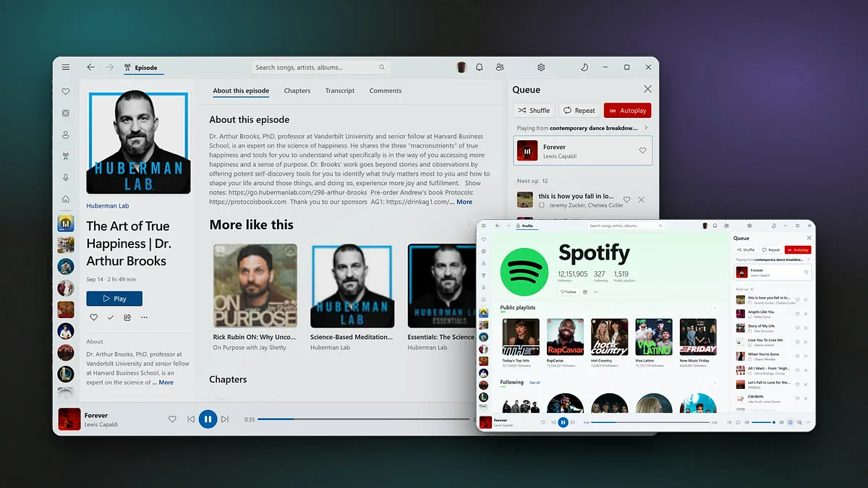Toggle shuffle icon in Profile window player bar
Screen dimensions: 868x488
(729, 422)
